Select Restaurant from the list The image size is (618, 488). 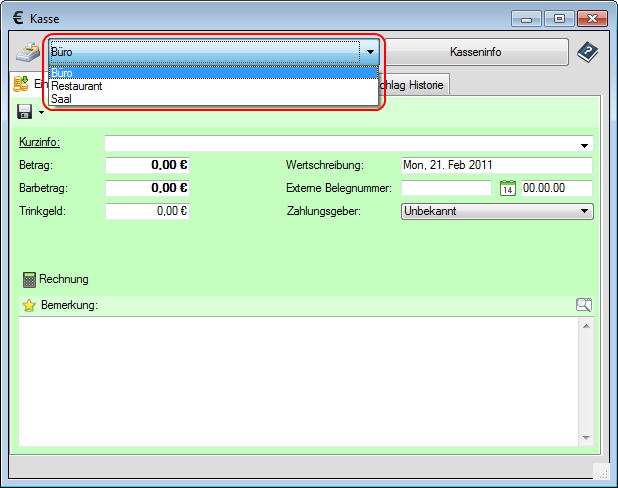click(77, 86)
